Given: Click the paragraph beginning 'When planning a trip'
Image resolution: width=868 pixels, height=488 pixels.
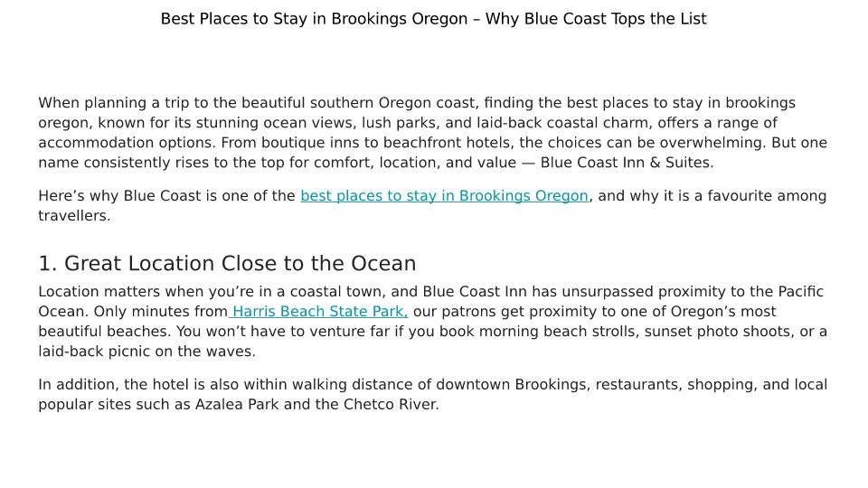Looking at the screenshot, I should coord(432,133).
